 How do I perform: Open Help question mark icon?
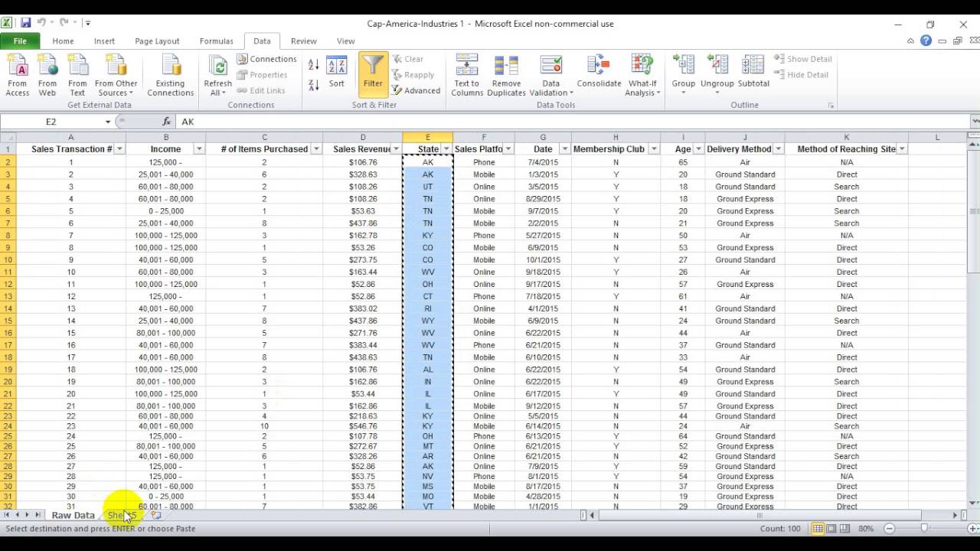tap(926, 41)
